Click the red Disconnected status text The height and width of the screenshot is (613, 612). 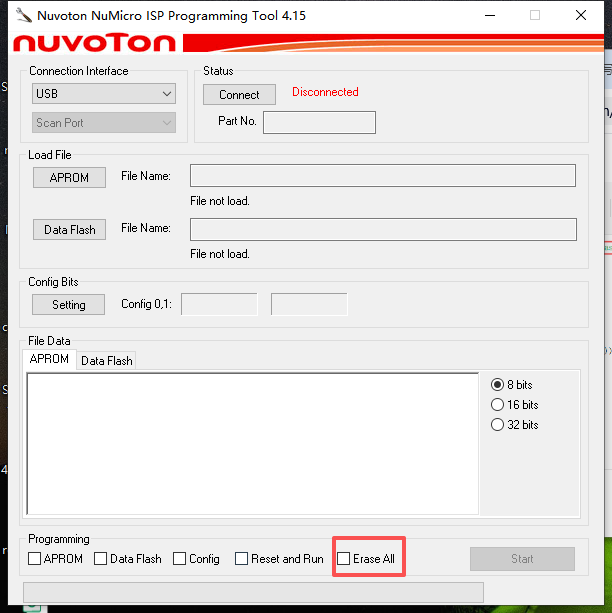point(325,92)
